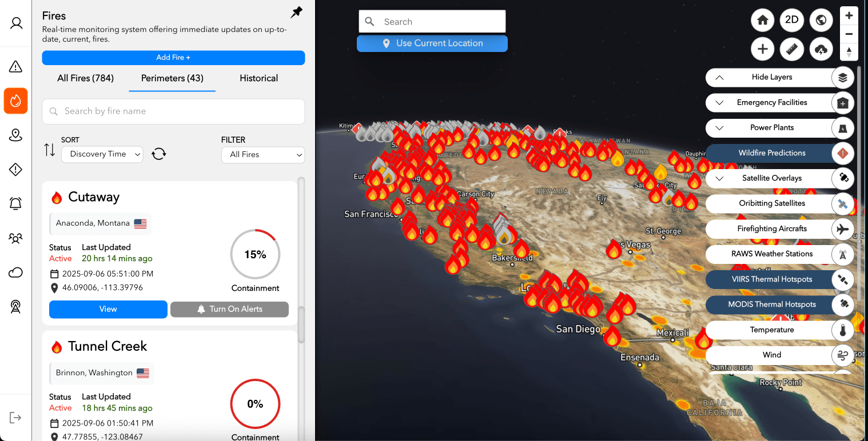
Task: Open the warning triangle alerts section
Action: 16,67
